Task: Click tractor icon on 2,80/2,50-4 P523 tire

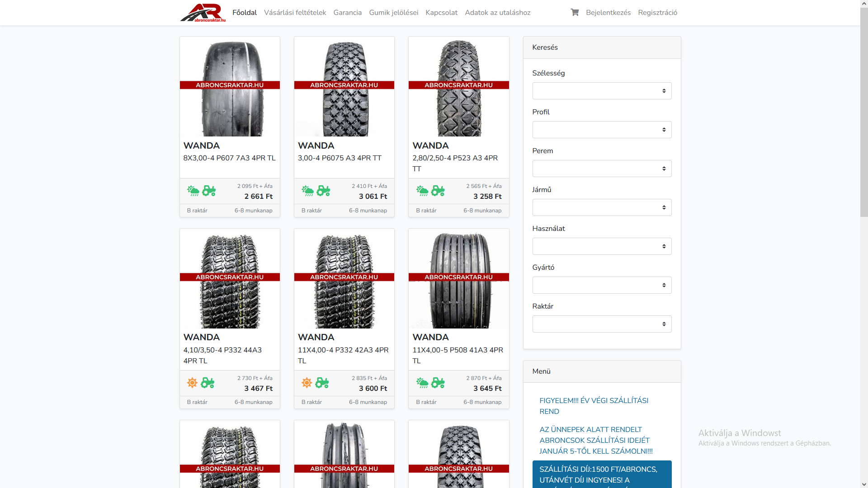Action: click(438, 191)
